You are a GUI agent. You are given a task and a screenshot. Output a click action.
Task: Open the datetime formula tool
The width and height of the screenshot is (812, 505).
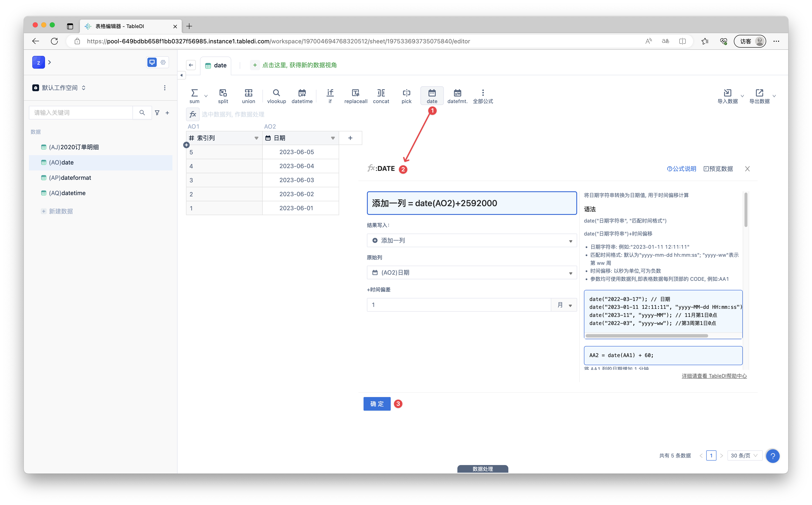[x=302, y=96]
